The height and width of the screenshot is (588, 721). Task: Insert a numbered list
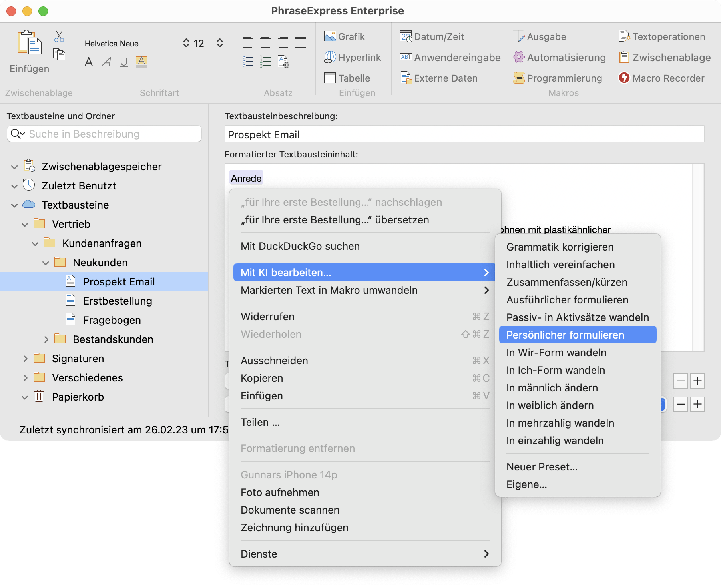tap(265, 61)
